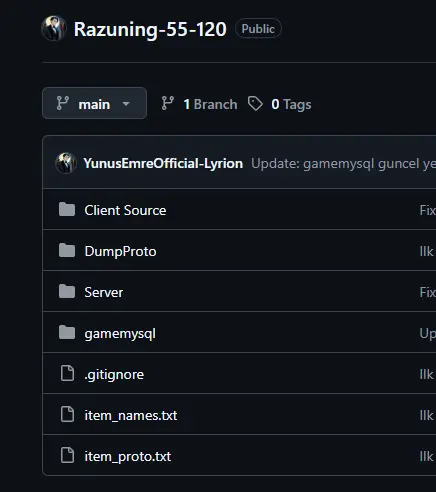
Task: Click the .gitignore file icon
Action: coord(67,373)
